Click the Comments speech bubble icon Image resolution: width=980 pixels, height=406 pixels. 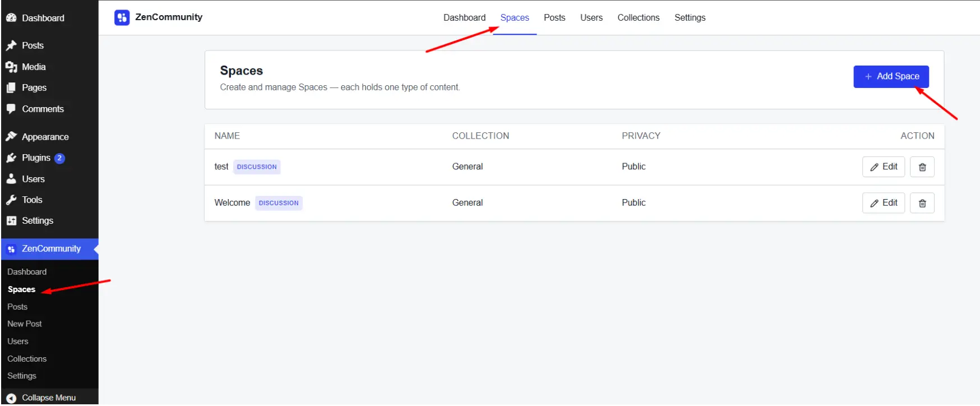click(11, 109)
